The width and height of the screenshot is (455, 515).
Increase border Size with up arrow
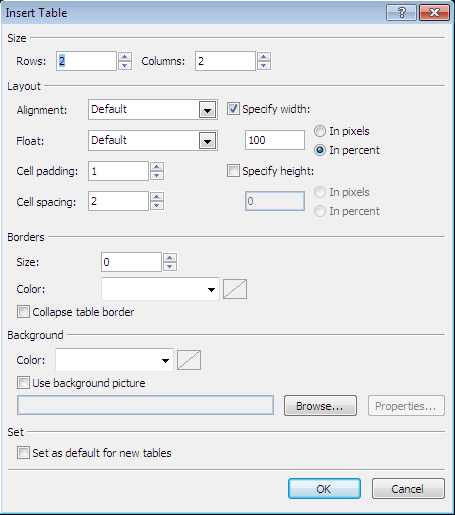point(170,258)
